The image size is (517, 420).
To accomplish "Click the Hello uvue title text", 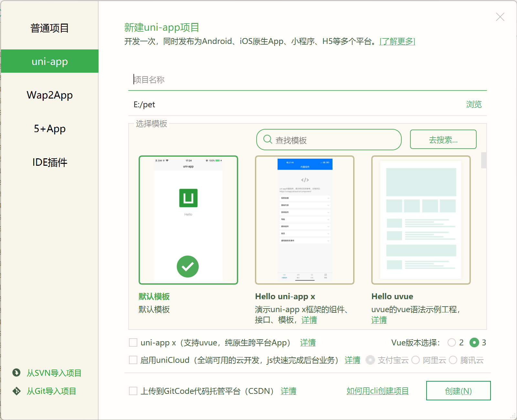I will click(392, 296).
